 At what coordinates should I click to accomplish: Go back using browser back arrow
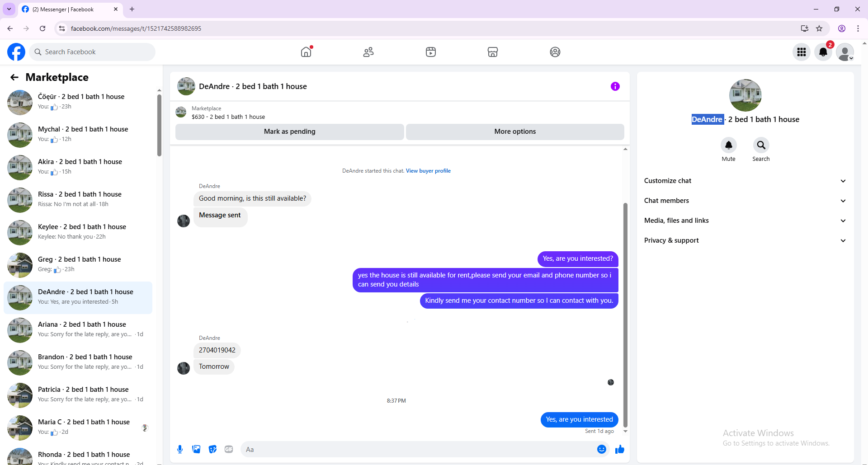point(10,28)
